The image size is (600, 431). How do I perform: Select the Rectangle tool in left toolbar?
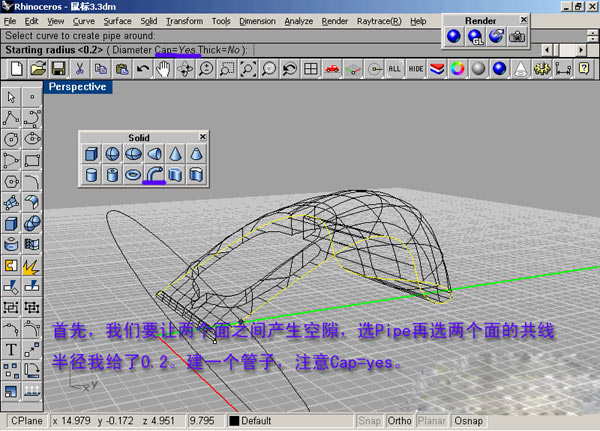[x=33, y=160]
